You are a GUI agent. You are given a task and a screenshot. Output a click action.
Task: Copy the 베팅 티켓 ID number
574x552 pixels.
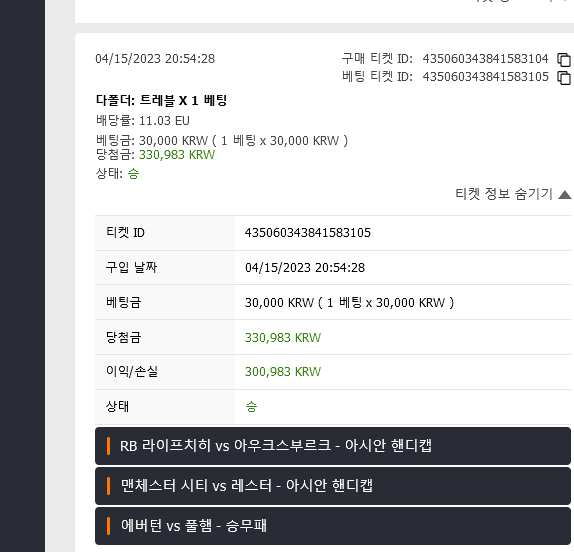(x=563, y=78)
